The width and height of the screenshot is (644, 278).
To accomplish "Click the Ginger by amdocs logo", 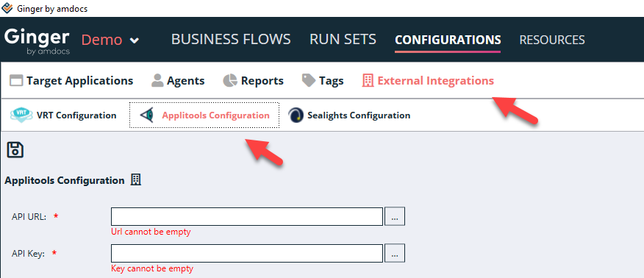I will (x=37, y=41).
